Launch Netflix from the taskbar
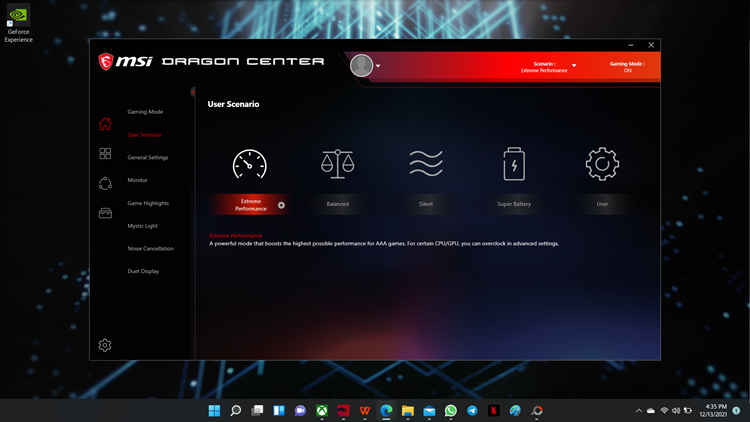The image size is (750, 422). 494,411
